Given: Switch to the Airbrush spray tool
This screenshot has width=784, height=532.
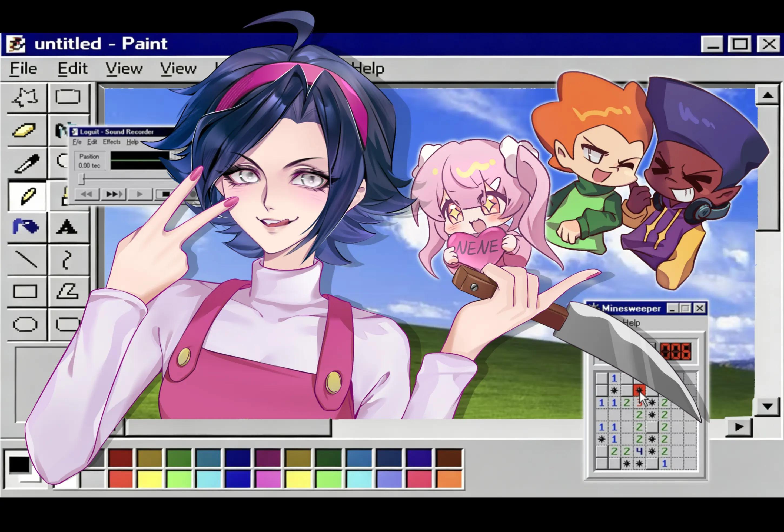Looking at the screenshot, I should [x=26, y=228].
